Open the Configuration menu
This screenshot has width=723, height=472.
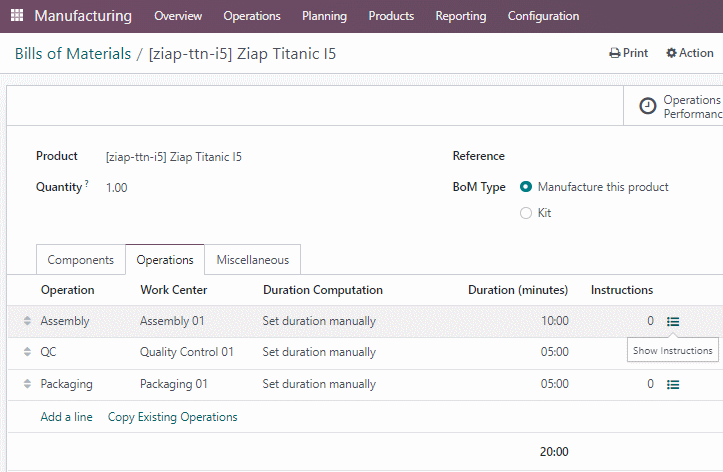point(543,16)
